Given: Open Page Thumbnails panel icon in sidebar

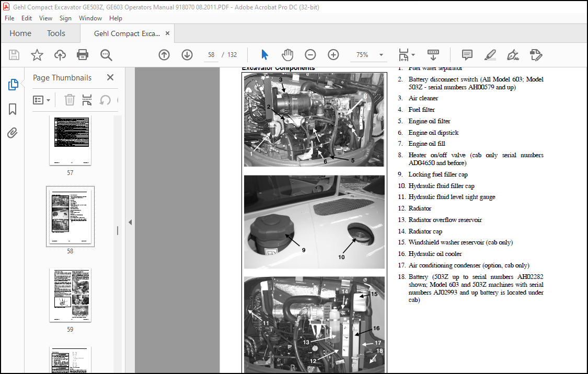Looking at the screenshot, I should coord(13,85).
